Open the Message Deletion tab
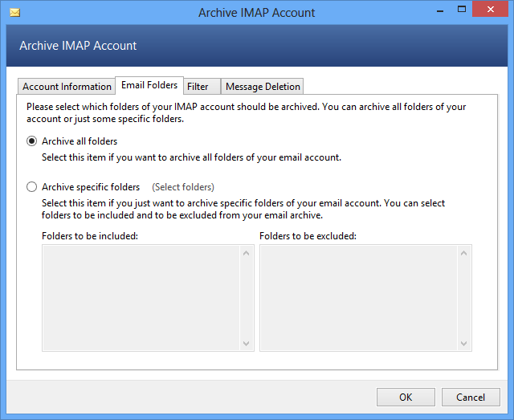Screen dimensions: 514x420 [263, 87]
